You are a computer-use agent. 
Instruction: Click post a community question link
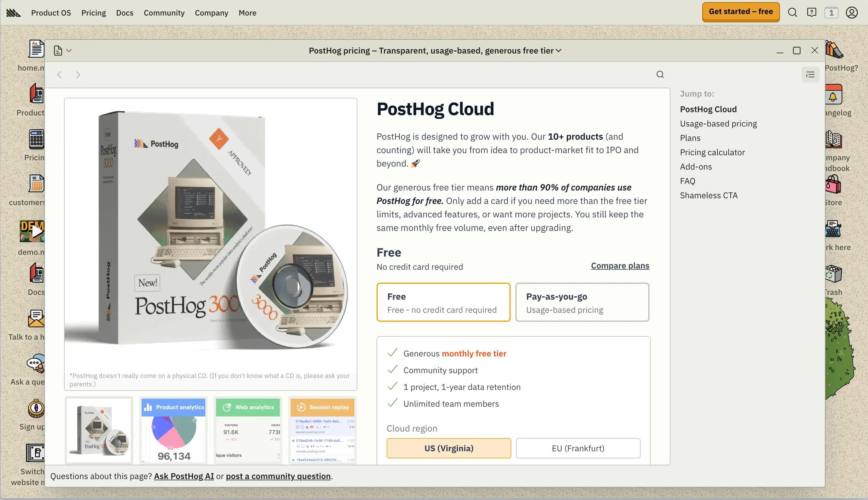click(278, 476)
